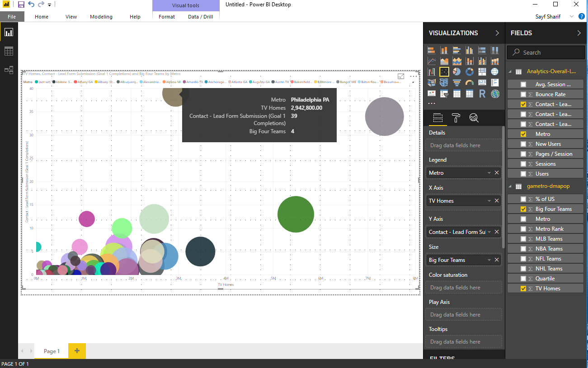Choose the donut chart visualization
The image size is (588, 368).
(x=470, y=72)
